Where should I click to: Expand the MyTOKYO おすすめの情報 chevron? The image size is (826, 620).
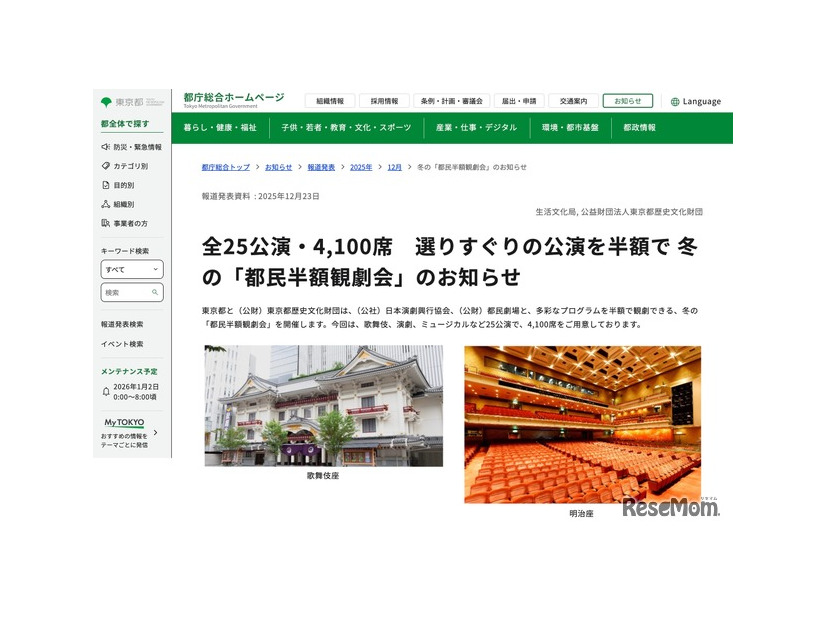pyautogui.click(x=155, y=434)
